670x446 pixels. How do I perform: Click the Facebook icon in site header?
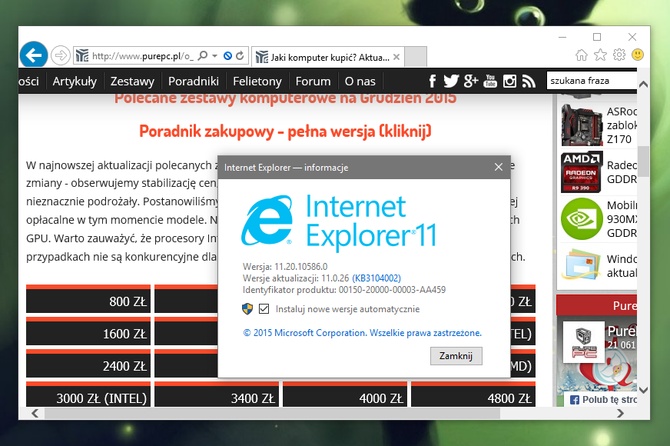point(432,81)
